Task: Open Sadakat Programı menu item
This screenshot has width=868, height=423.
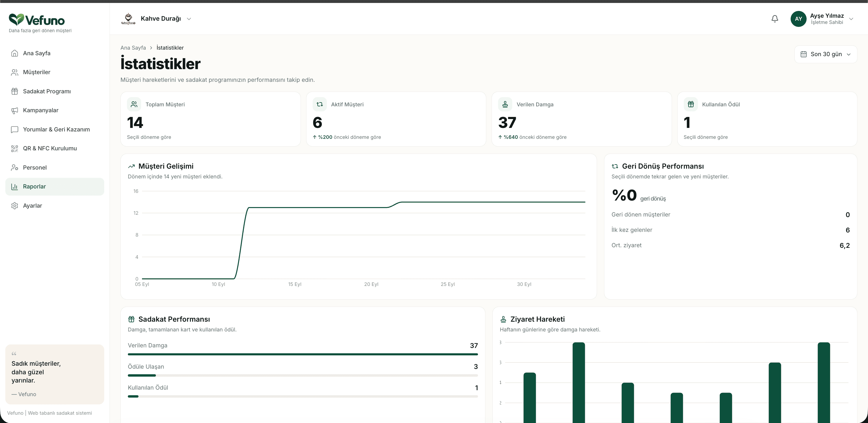Action: tap(55, 91)
